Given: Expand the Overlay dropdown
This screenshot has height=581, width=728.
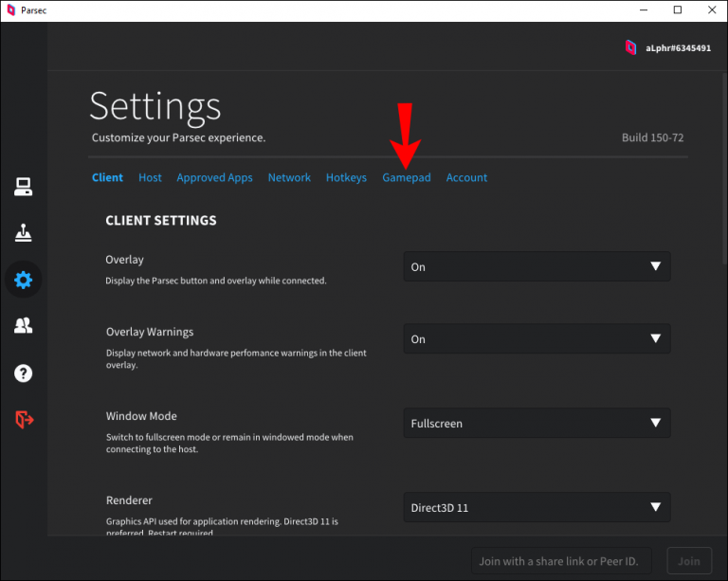Looking at the screenshot, I should click(537, 267).
